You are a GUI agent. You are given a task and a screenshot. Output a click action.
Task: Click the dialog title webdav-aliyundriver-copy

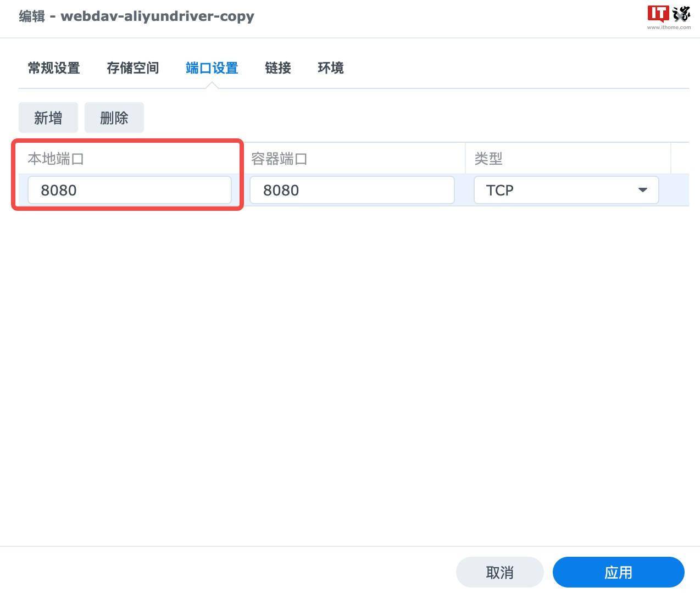[158, 16]
